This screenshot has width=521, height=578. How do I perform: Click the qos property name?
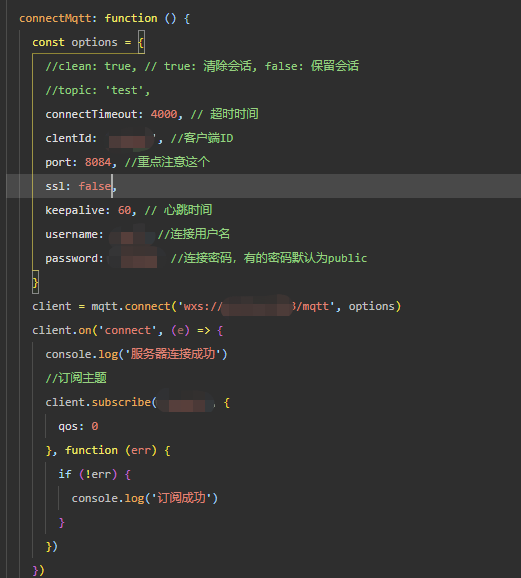click(x=68, y=426)
